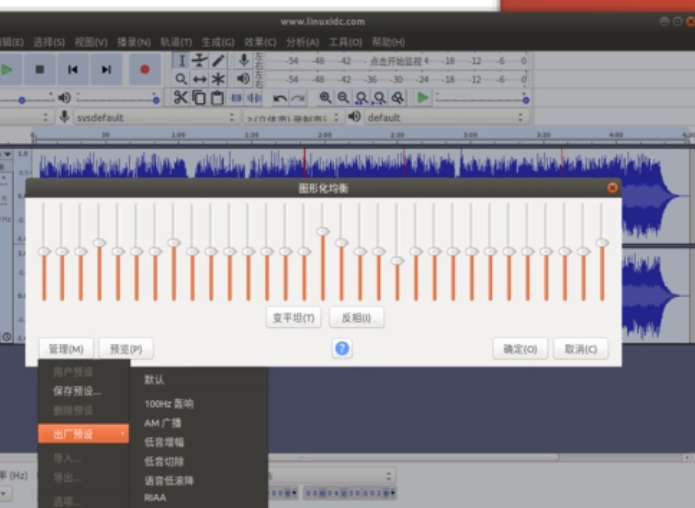This screenshot has height=508, width=695.
Task: Open the recording channels dropdown
Action: coord(292,117)
